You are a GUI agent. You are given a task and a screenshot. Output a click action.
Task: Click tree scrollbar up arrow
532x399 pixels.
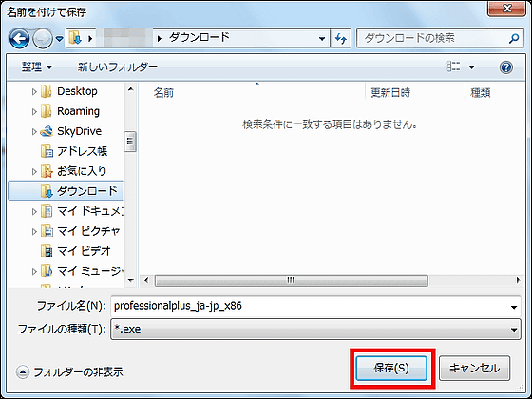pos(131,89)
